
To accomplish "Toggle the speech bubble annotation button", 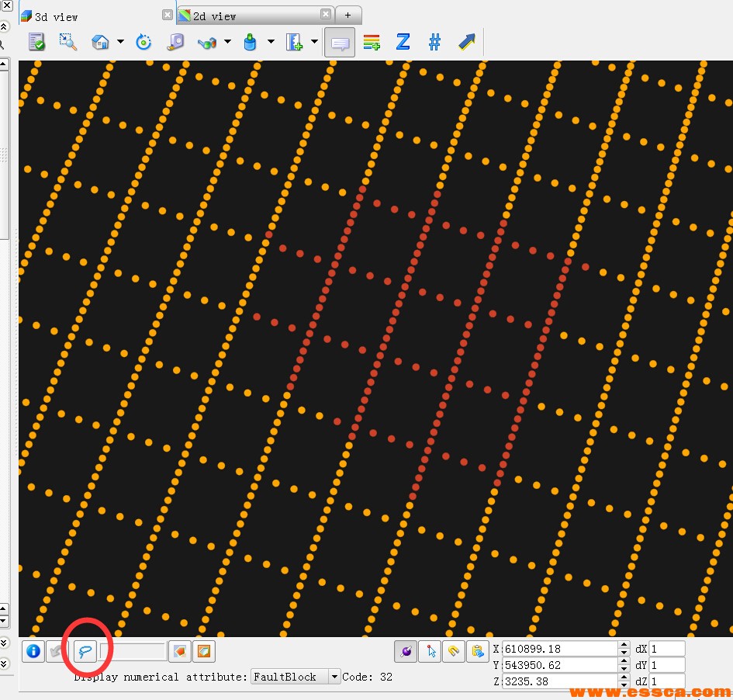I will [x=340, y=42].
